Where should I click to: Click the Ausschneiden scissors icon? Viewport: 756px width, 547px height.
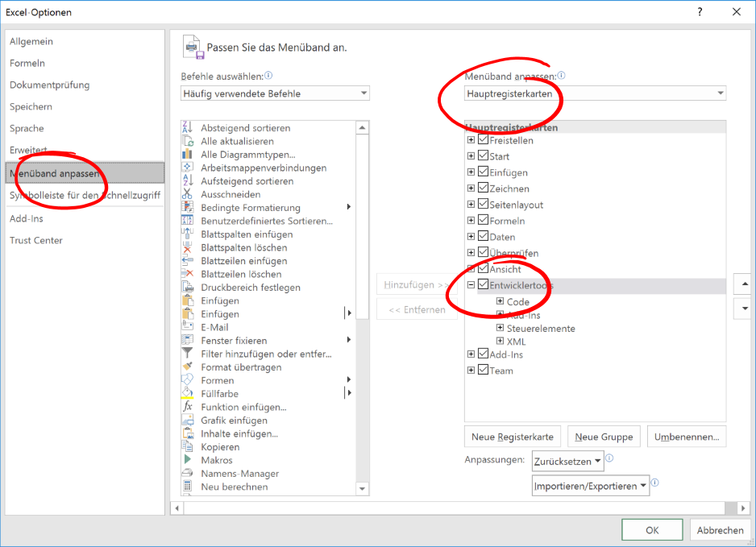[x=187, y=194]
